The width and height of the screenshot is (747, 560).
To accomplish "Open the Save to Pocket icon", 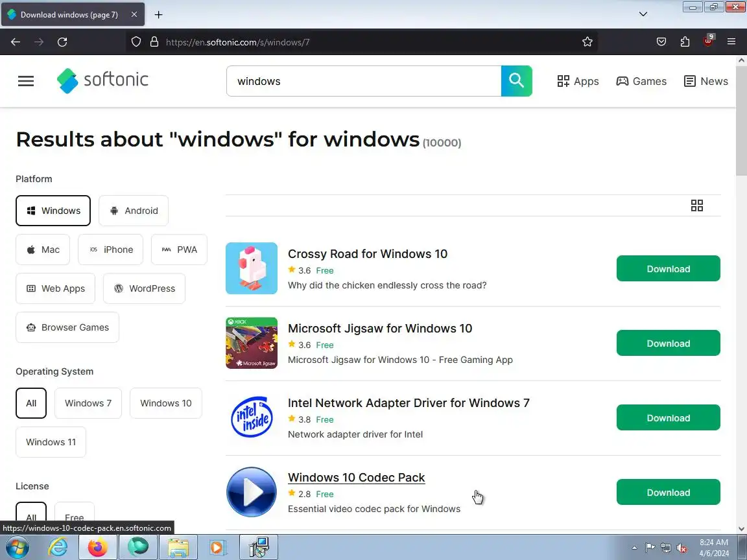I will tap(661, 42).
